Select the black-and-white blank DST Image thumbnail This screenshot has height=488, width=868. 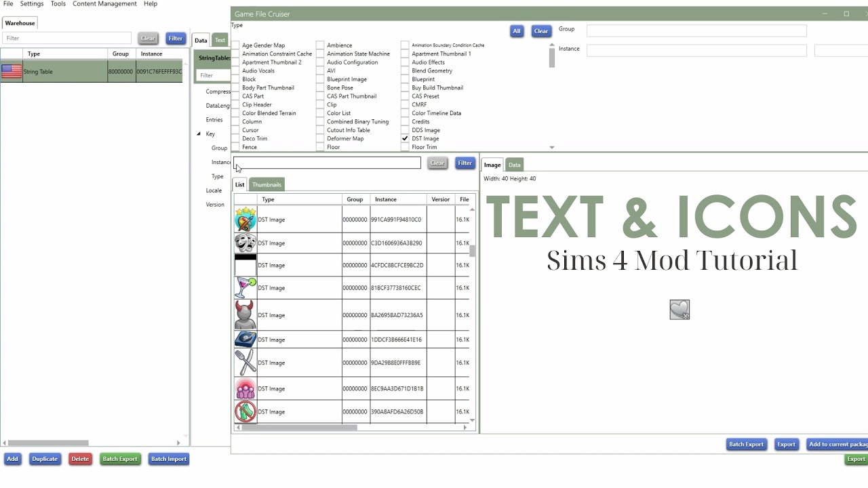[x=245, y=265]
